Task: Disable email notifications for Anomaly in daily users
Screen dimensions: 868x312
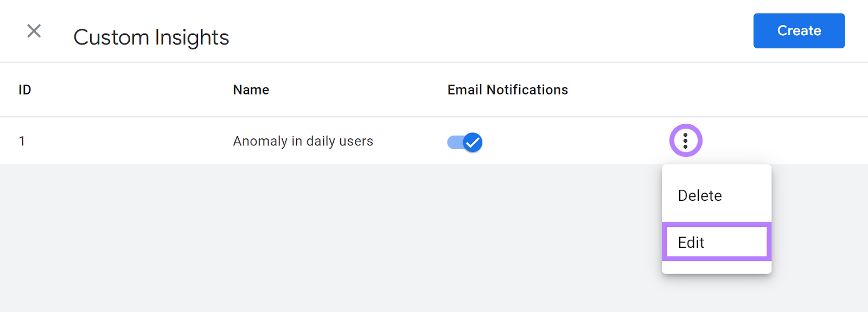Action: coord(465,142)
